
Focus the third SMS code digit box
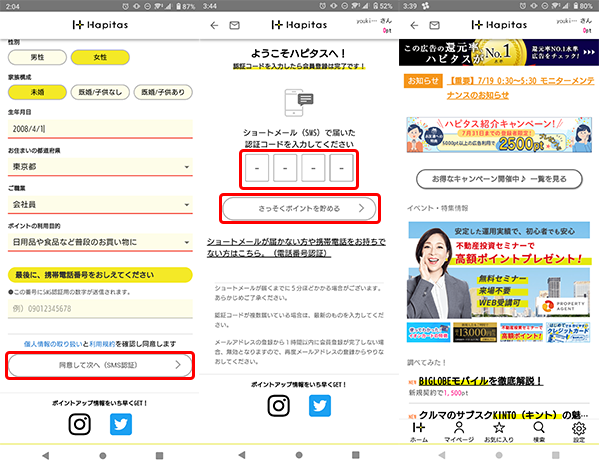pos(313,168)
